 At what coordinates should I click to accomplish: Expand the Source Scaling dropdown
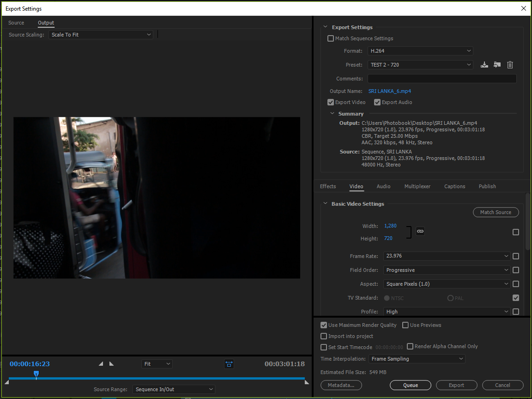tap(101, 35)
